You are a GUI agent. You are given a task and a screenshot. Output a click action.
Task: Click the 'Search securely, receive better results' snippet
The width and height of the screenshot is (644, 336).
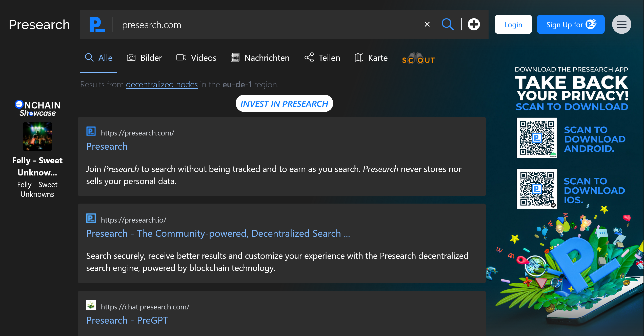(x=277, y=262)
